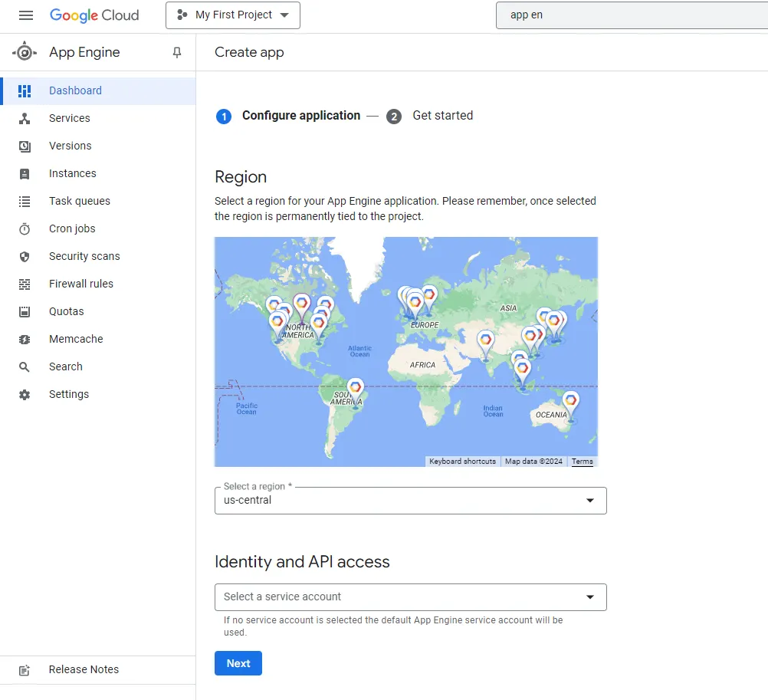Click the Search magnifier icon in sidebar
The image size is (768, 700).
25,367
